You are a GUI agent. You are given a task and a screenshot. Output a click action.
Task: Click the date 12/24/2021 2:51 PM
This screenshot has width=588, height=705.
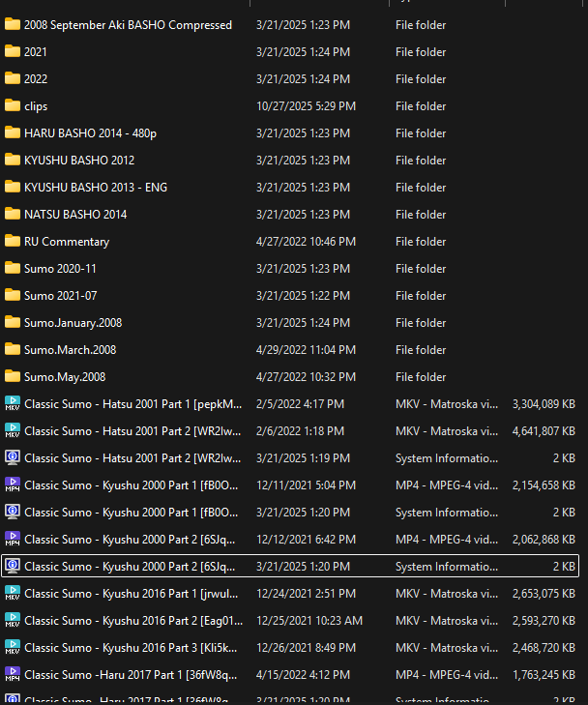(307, 594)
